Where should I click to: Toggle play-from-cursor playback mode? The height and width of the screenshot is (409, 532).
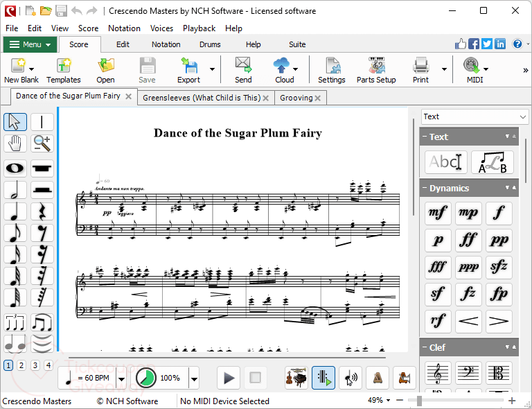[x=323, y=377]
